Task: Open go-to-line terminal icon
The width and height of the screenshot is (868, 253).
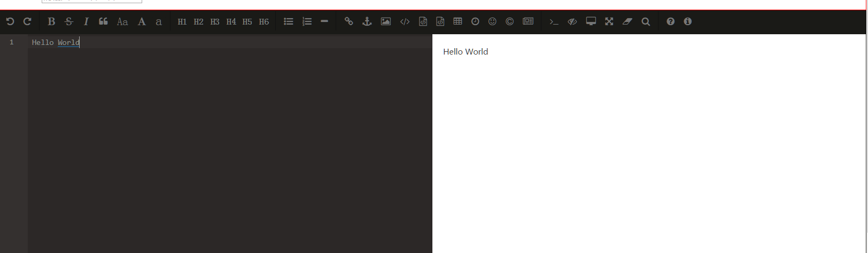Action: tap(554, 22)
